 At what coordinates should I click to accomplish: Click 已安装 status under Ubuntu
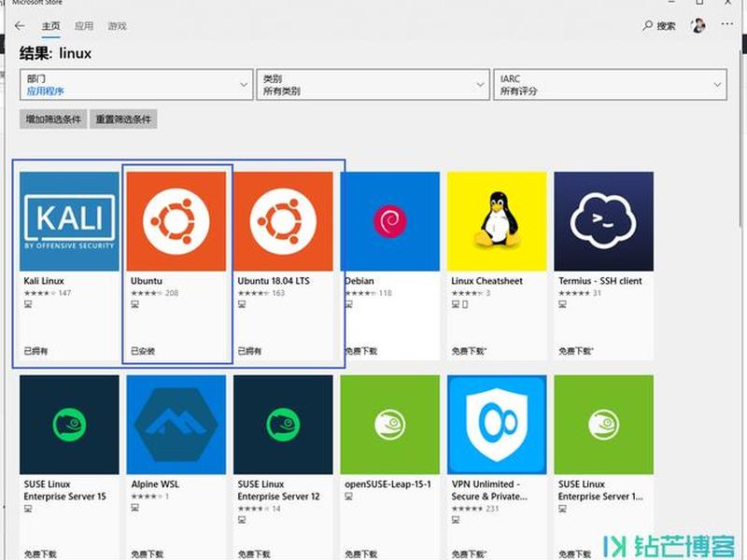pos(143,352)
